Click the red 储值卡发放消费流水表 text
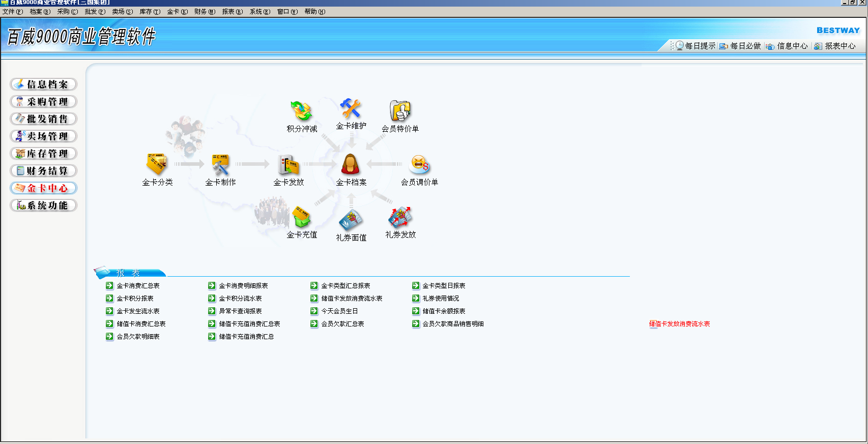868x444 pixels. (679, 324)
